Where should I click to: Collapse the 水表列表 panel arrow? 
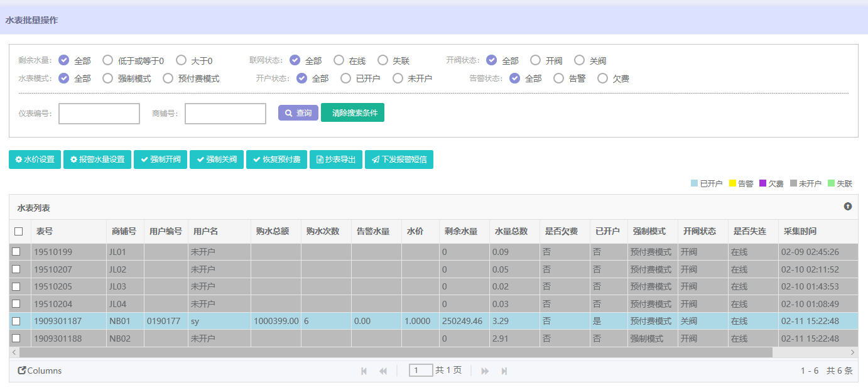click(848, 207)
